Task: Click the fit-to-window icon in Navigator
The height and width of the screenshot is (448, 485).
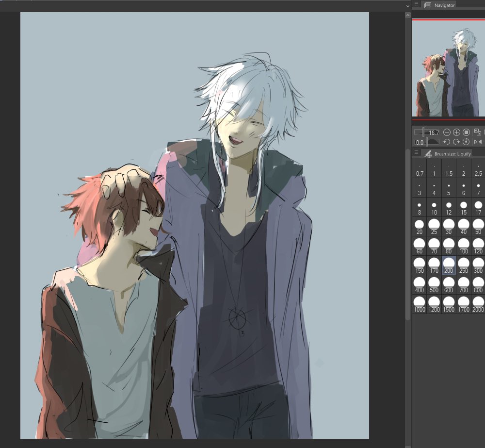Action: (x=478, y=132)
